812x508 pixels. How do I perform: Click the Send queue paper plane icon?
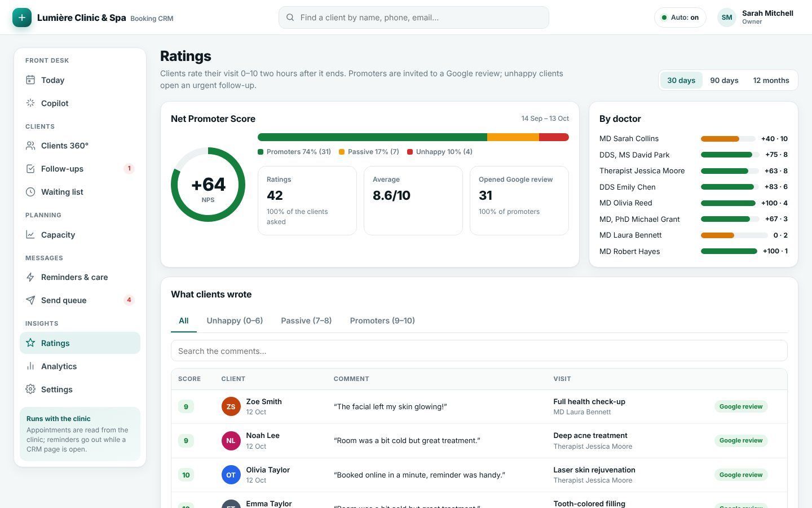30,300
